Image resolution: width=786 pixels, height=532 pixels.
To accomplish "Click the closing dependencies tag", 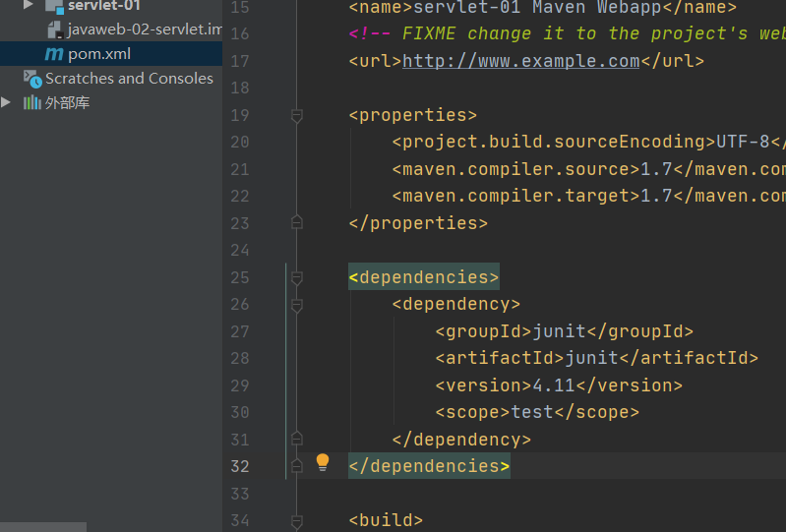I will 430,466.
